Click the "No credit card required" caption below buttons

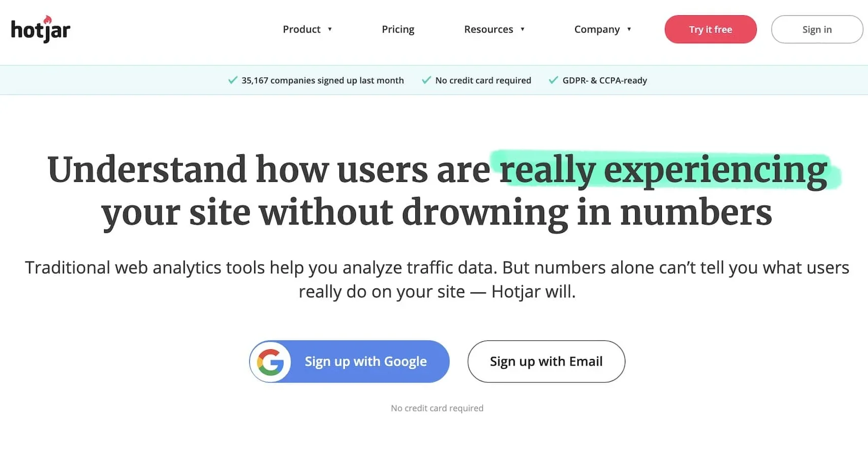point(437,408)
